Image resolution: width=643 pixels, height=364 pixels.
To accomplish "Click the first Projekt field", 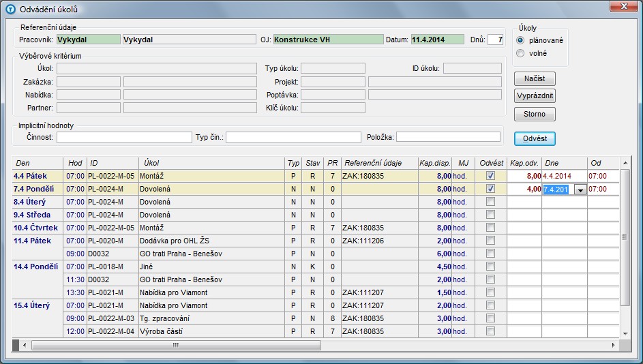I will coord(333,82).
